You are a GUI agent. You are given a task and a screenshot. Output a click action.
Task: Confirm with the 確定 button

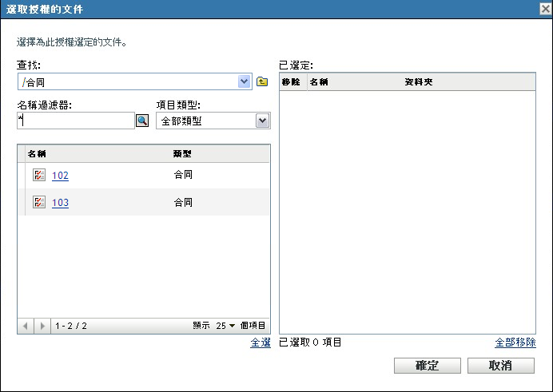pos(428,366)
